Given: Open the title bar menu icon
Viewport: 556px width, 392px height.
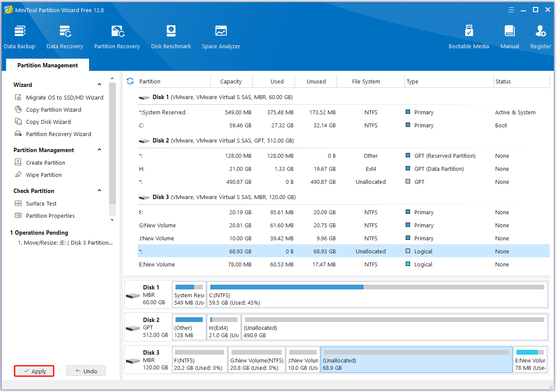Looking at the screenshot, I should point(511,10).
